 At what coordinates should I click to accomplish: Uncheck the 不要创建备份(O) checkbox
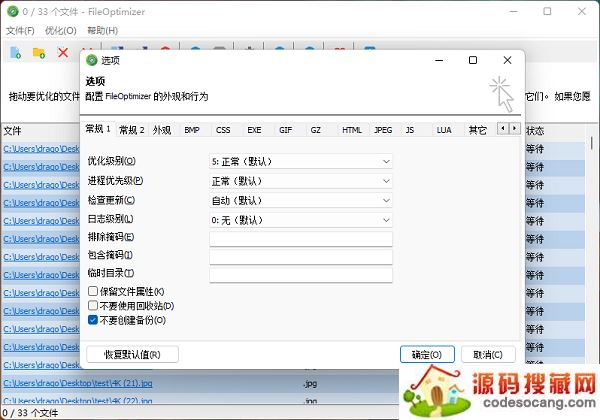click(x=93, y=320)
